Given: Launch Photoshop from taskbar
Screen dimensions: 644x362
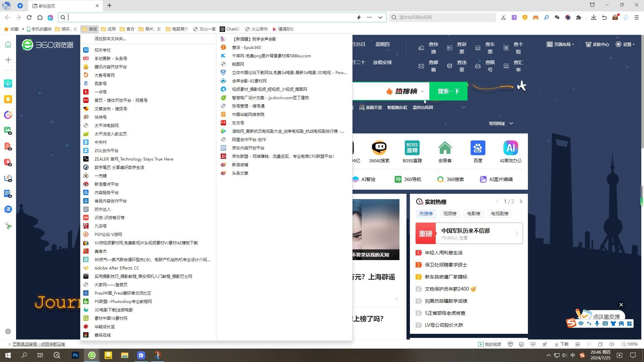Looking at the screenshot, I should click(x=75, y=355).
